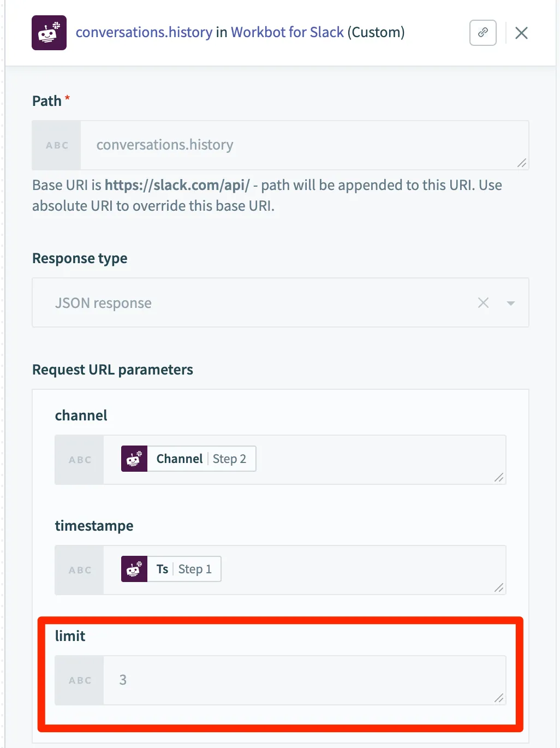Click the limit field resize handle

click(x=499, y=698)
